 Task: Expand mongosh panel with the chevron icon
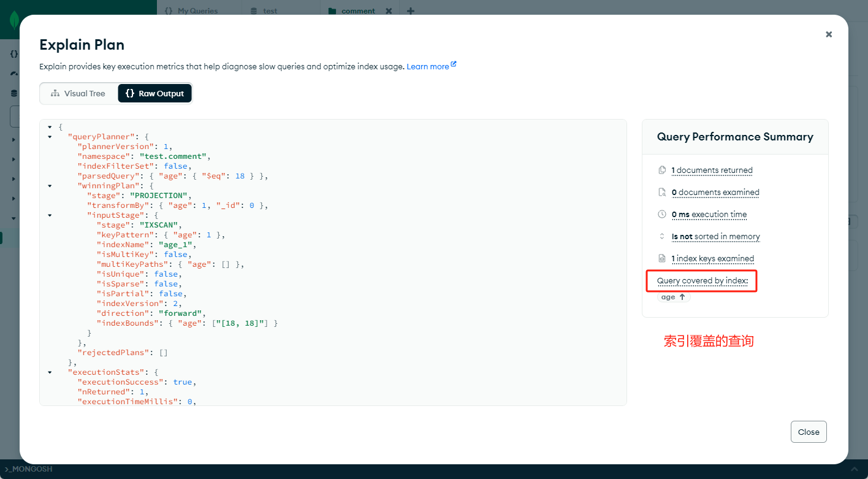click(x=855, y=469)
